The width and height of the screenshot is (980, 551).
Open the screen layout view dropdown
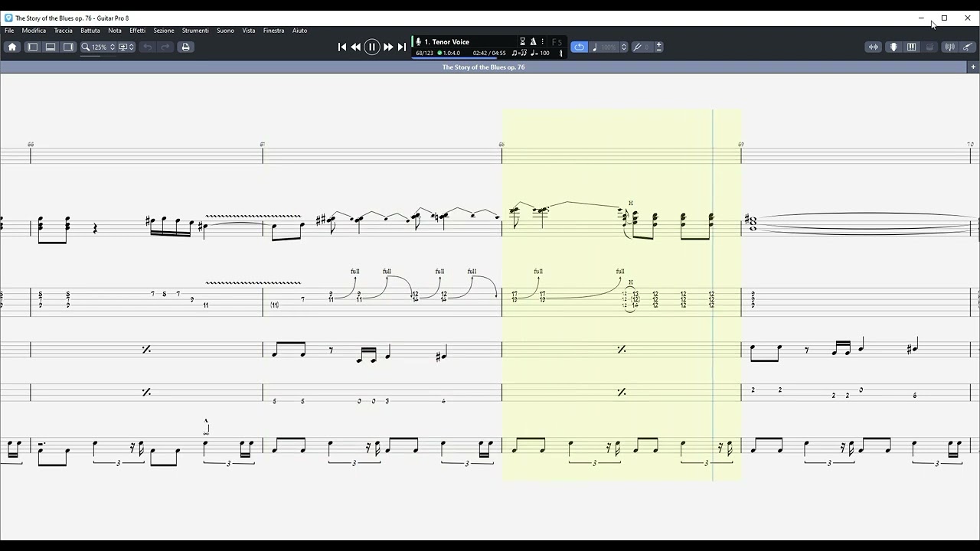point(126,47)
